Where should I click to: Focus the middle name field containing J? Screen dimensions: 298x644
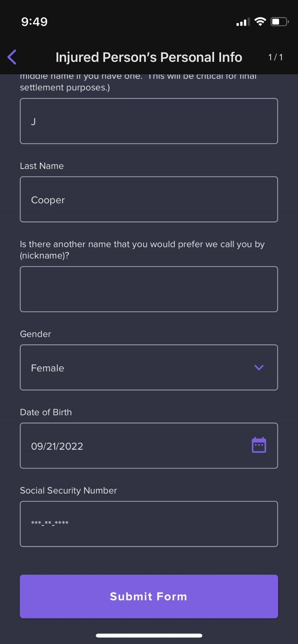[149, 121]
